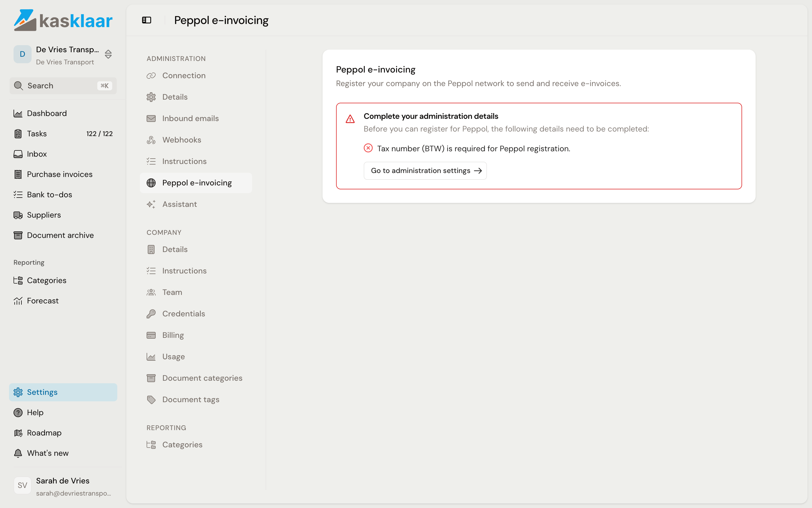Screen dimensions: 812x508
Task: Click the Help question mark icon
Action: point(18,413)
